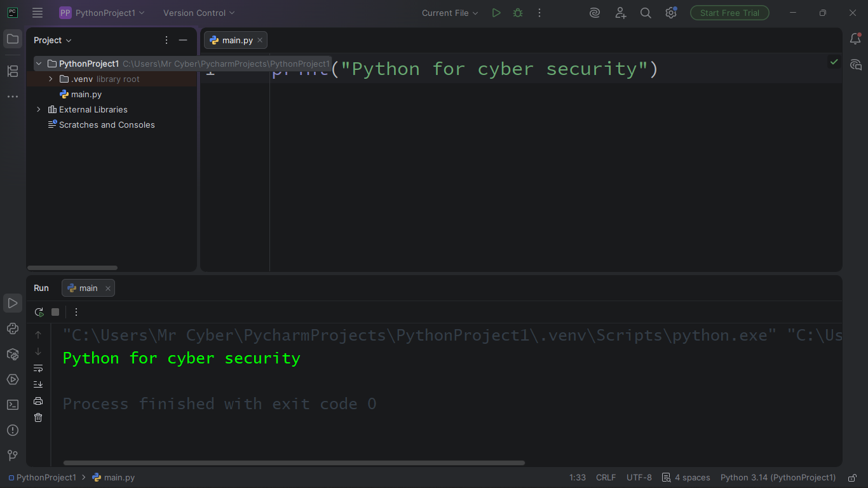This screenshot has width=868, height=488.
Task: Close the main run tab
Action: click(108, 288)
